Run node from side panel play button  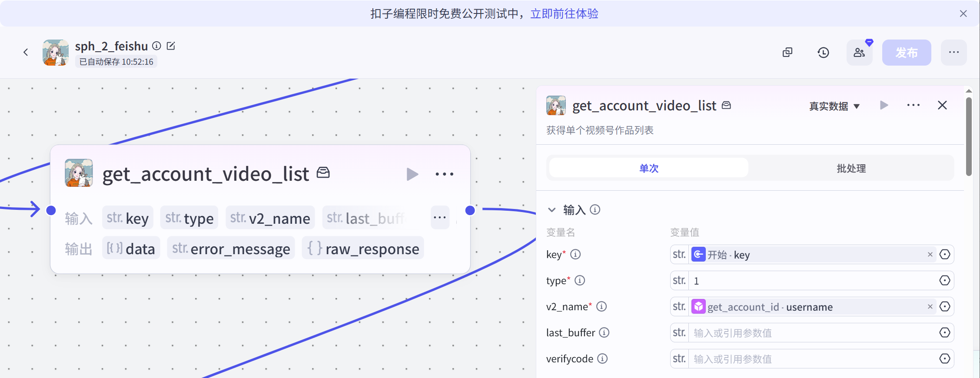(884, 105)
